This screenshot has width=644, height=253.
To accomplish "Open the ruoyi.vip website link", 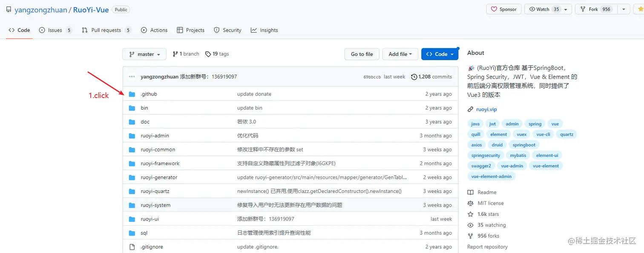I will point(486,110).
